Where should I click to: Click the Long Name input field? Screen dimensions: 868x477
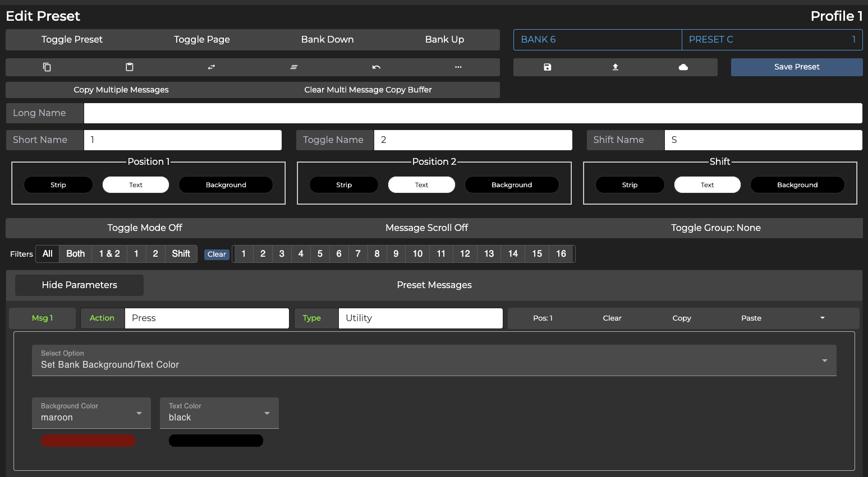tap(472, 113)
